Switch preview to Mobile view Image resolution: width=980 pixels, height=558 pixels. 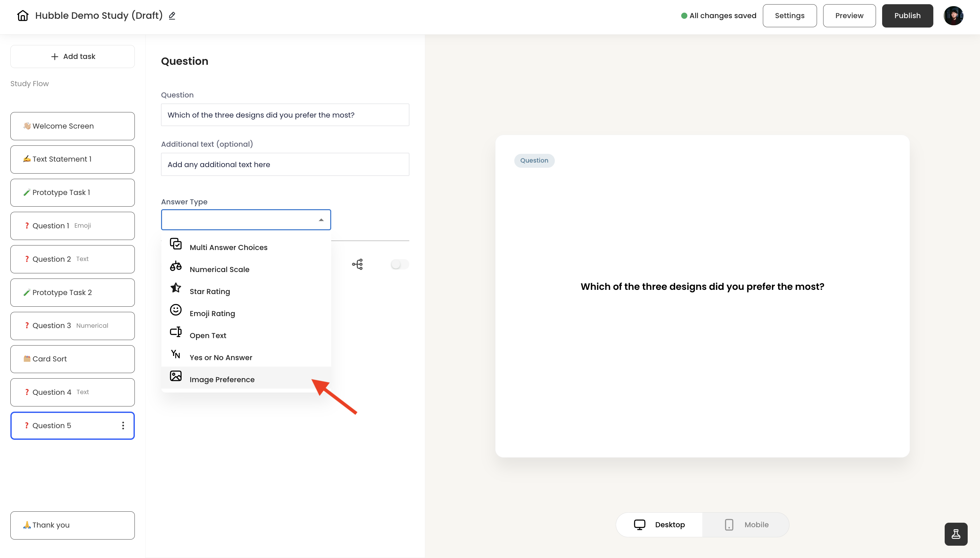(x=746, y=525)
